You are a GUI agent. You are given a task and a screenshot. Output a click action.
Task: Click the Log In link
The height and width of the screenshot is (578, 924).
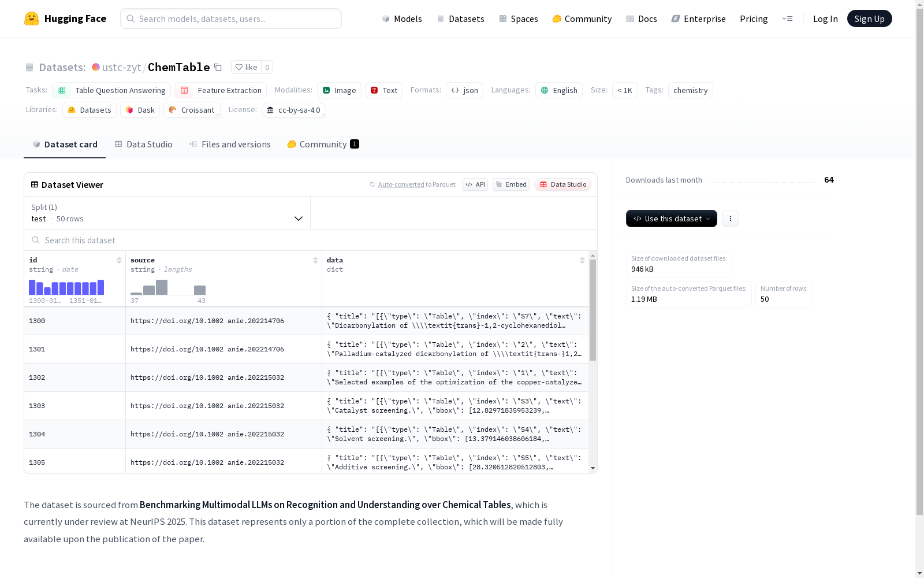[x=825, y=18]
